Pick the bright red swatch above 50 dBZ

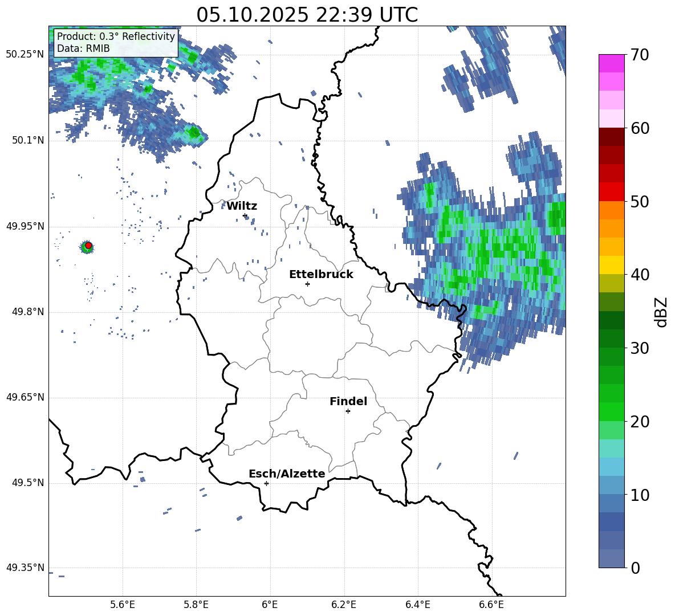(611, 192)
